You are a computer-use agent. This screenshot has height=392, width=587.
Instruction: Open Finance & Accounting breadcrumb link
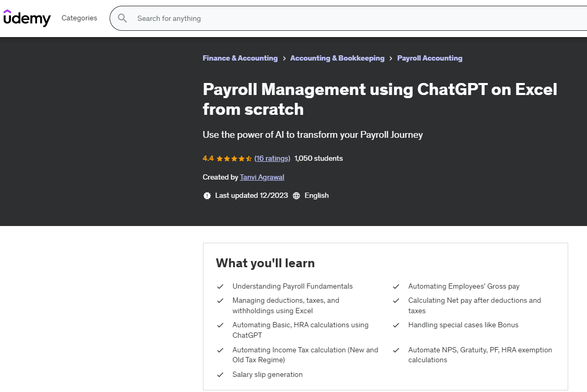coord(240,58)
